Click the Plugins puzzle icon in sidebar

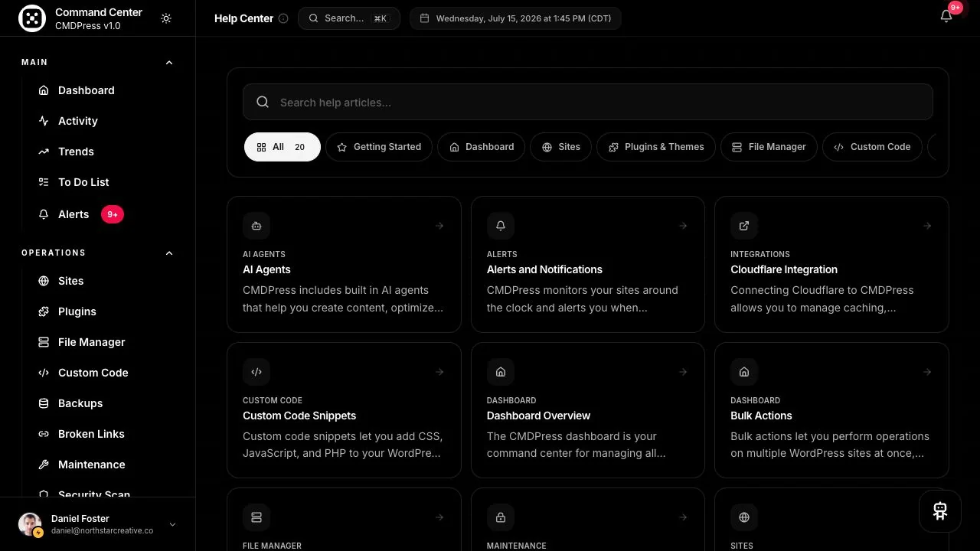pyautogui.click(x=44, y=311)
